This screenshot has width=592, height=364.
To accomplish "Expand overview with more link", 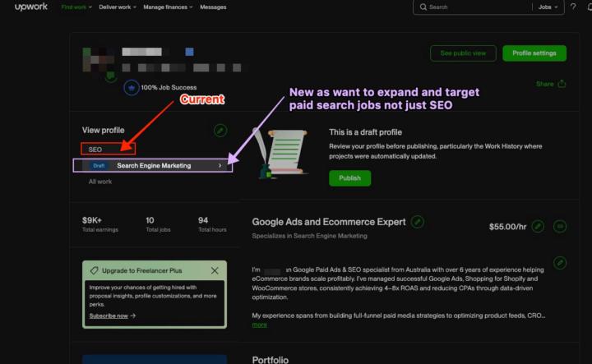I will tap(259, 325).
